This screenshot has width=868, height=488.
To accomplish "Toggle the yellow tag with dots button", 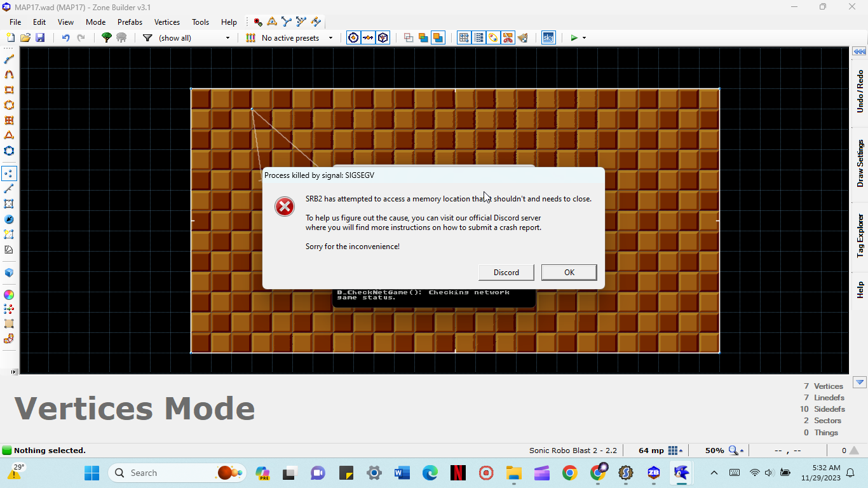I will click(493, 38).
